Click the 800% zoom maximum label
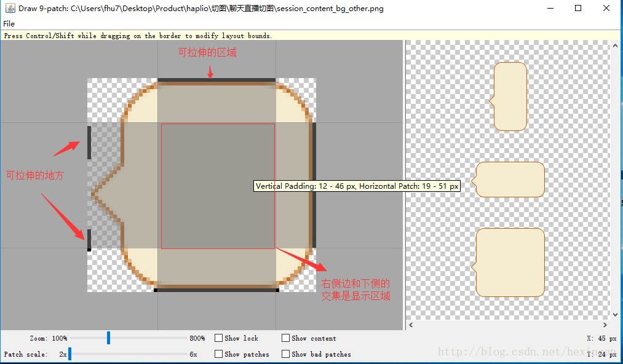The width and height of the screenshot is (623, 364). click(x=197, y=338)
